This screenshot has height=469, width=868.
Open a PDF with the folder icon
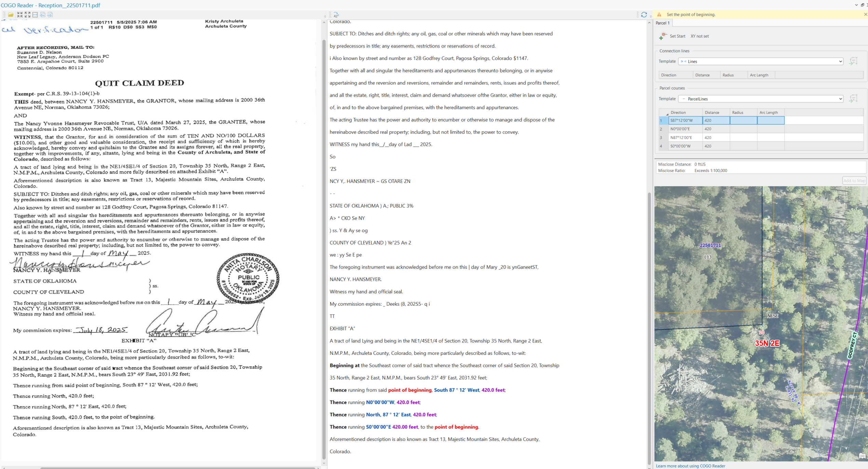pos(11,15)
